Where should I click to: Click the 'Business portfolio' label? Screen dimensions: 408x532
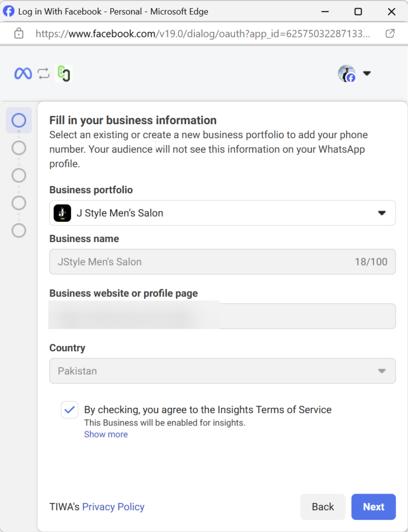[x=91, y=190]
